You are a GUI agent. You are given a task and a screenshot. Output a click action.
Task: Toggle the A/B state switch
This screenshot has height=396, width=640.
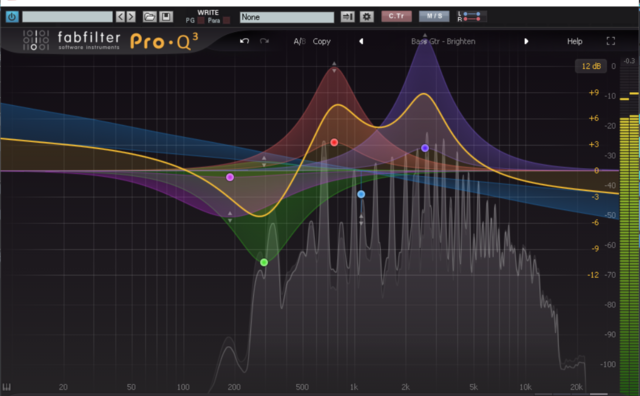(300, 41)
